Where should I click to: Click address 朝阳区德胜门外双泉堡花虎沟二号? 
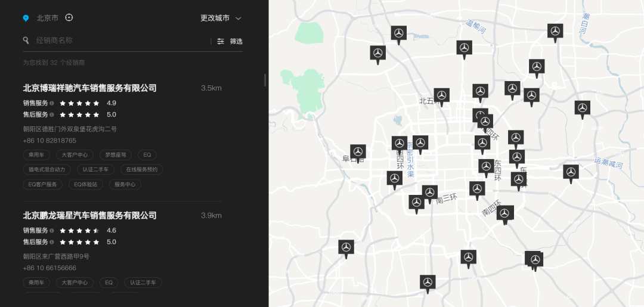click(x=70, y=129)
